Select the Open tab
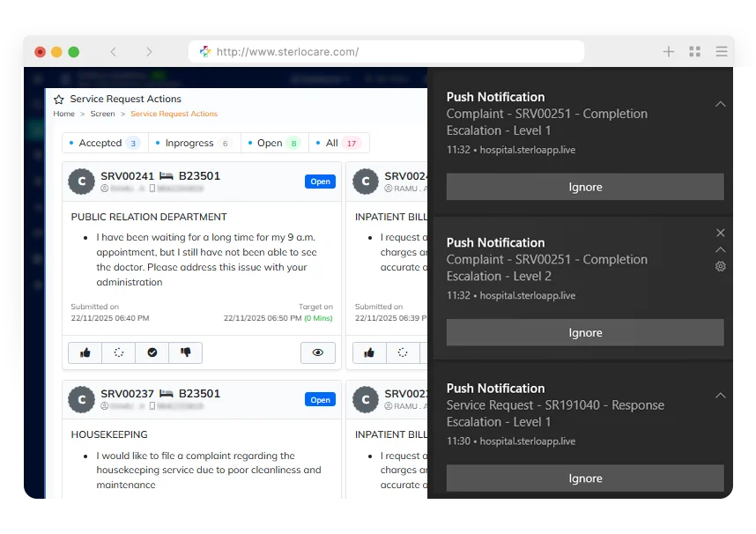 [x=274, y=143]
